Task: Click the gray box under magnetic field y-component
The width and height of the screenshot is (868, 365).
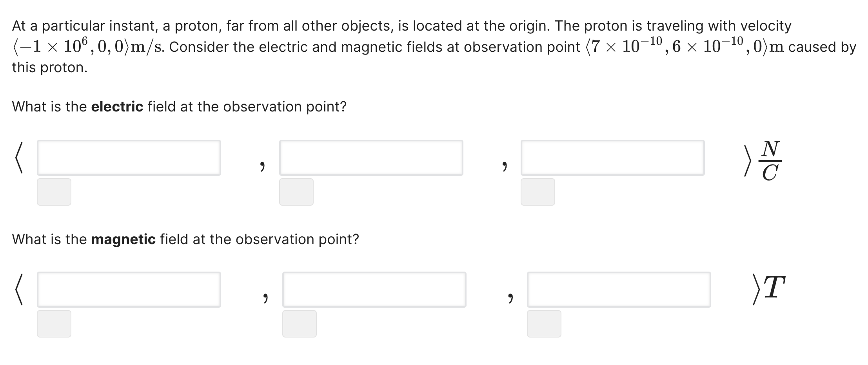Action: tap(300, 324)
